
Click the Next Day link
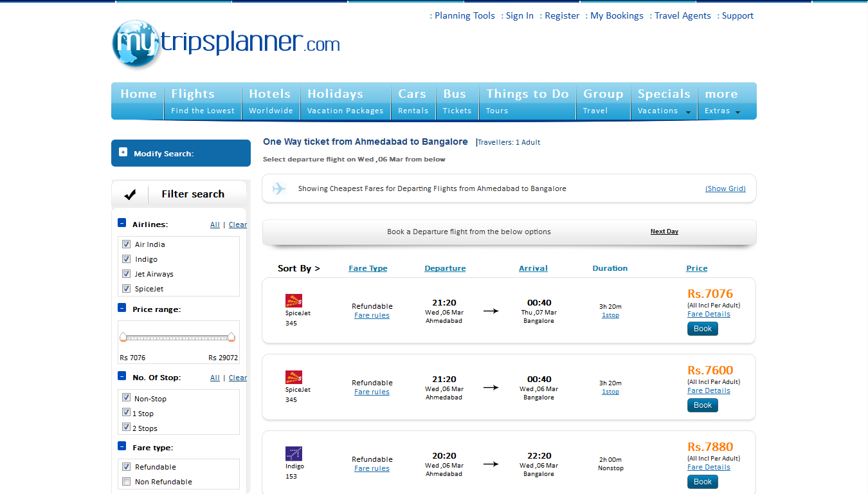click(664, 232)
